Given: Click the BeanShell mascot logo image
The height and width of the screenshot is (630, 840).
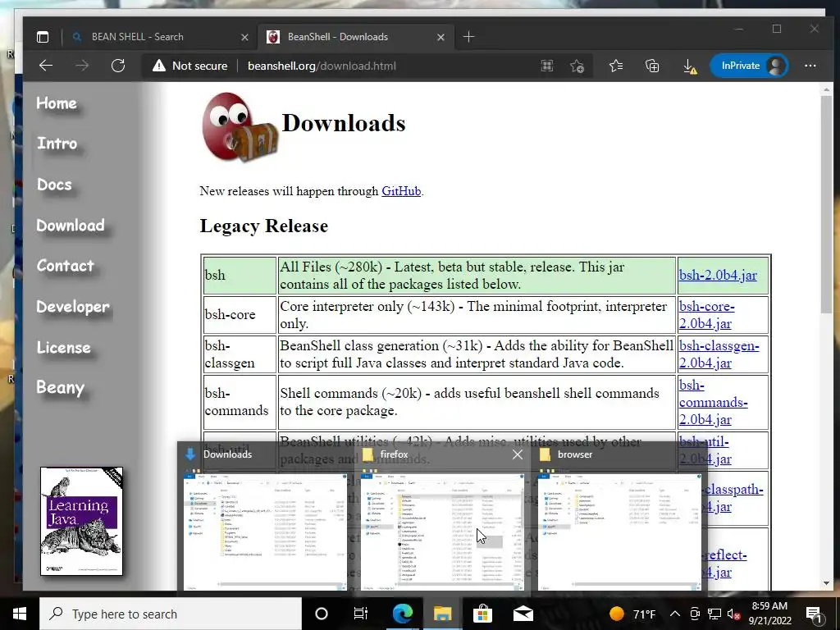Looking at the screenshot, I should click(x=240, y=127).
